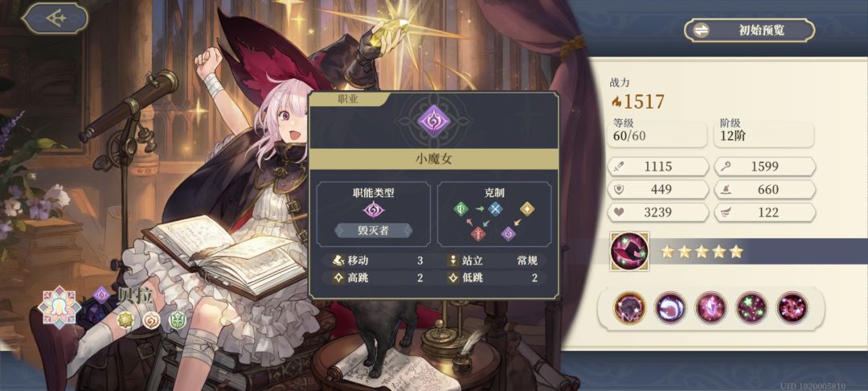
Task: Click the five-star rating row
Action: [702, 252]
